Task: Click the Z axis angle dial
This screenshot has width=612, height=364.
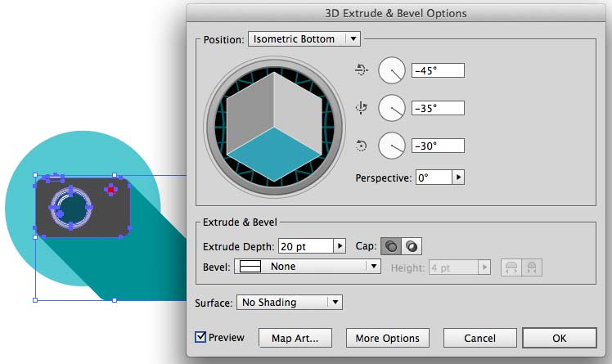Action: click(x=392, y=146)
